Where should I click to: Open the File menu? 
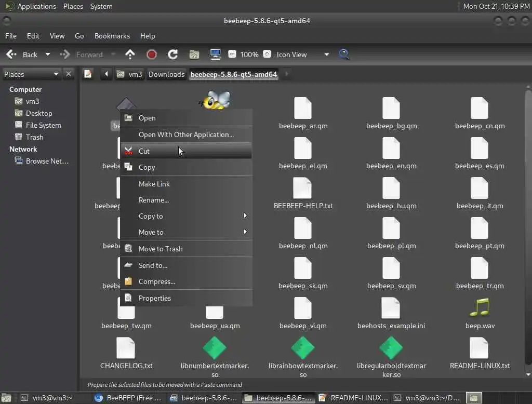pos(11,36)
